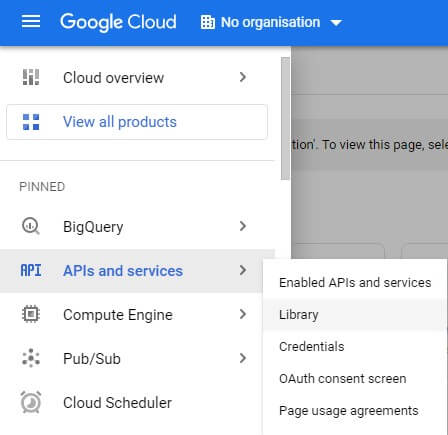Click the navigation menu scrollbar thumb
The height and width of the screenshot is (435, 448).
(x=285, y=119)
